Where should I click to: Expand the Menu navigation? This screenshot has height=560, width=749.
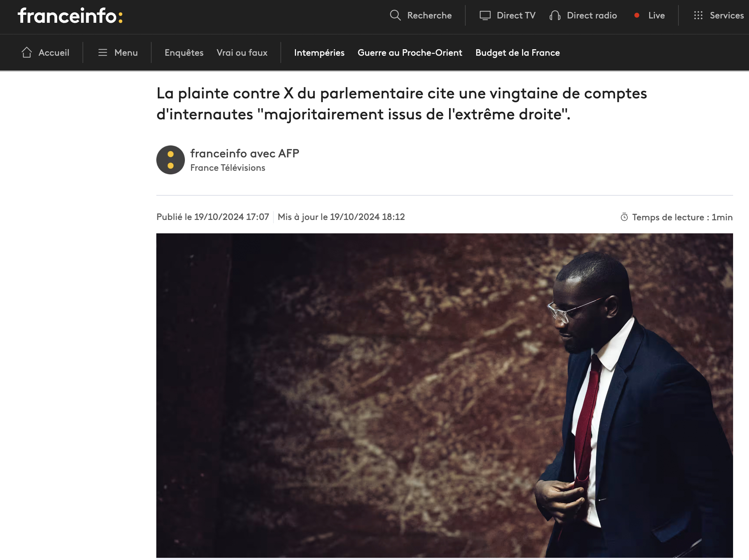pyautogui.click(x=118, y=52)
